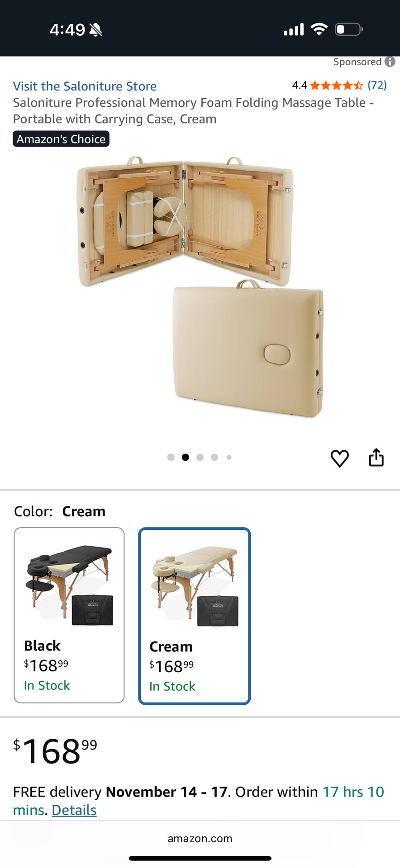
Task: Tap the share icon
Action: (x=376, y=457)
